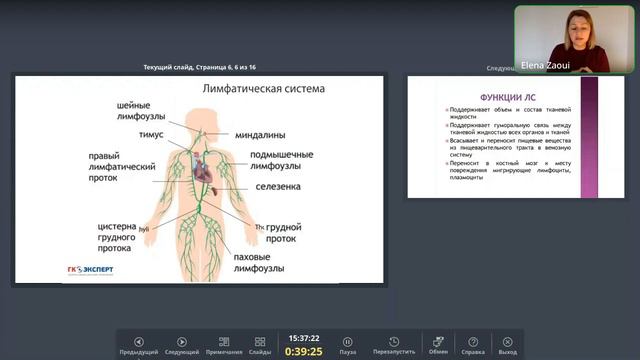Open help (Справка)

pos(473,346)
